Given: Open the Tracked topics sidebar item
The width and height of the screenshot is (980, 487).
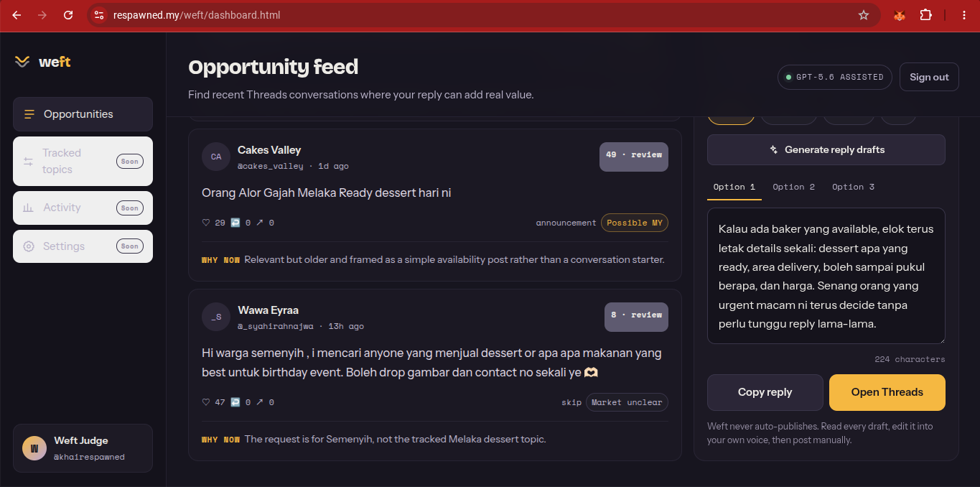Looking at the screenshot, I should (83, 162).
